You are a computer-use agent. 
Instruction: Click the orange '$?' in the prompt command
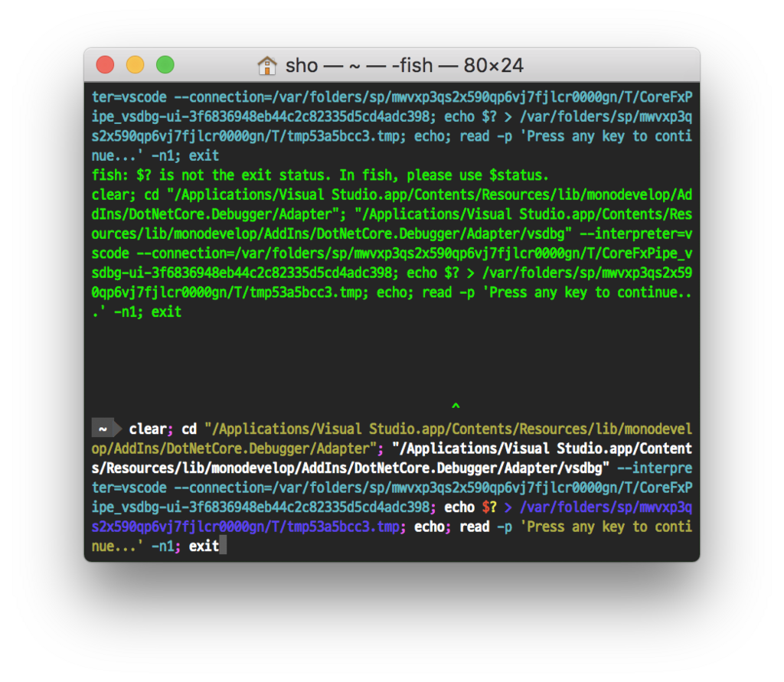pos(489,507)
